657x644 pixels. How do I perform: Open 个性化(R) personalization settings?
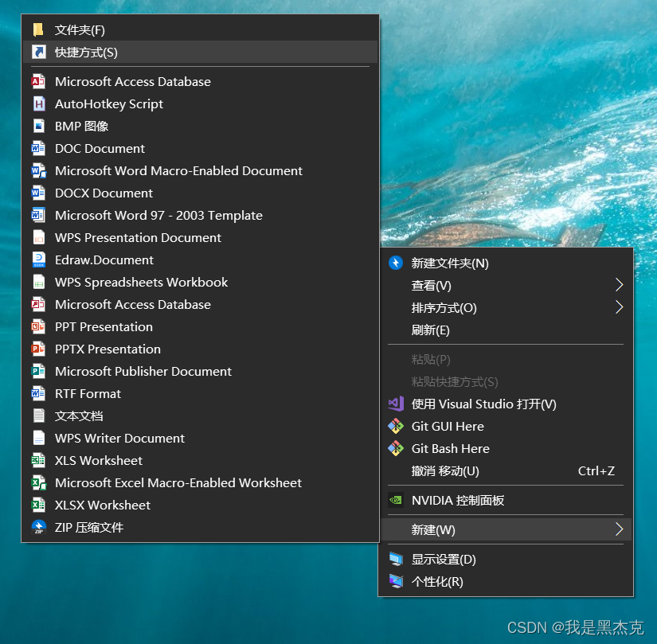(506, 581)
